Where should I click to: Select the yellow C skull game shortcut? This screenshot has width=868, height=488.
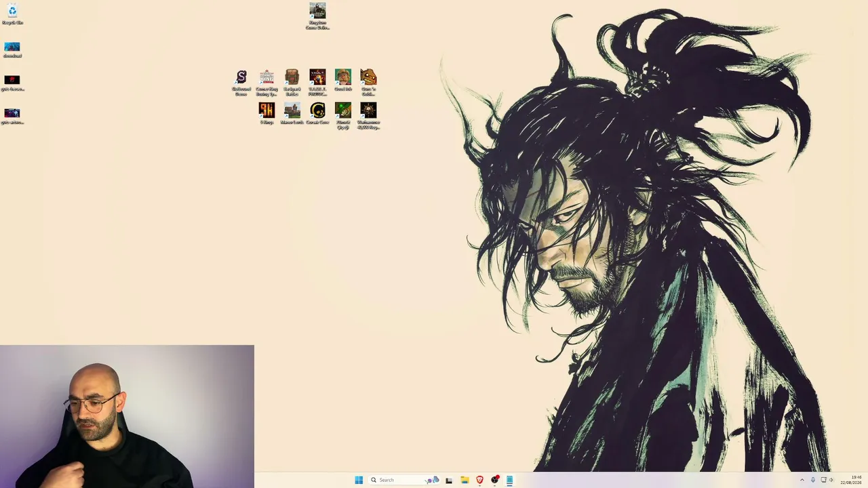[317, 114]
